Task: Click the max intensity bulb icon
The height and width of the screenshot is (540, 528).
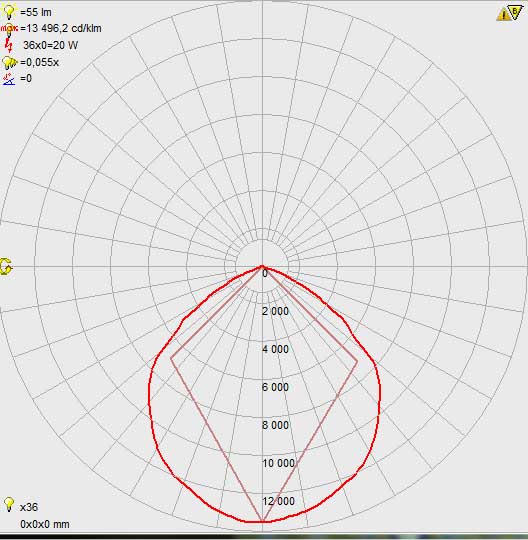Action: [9, 29]
